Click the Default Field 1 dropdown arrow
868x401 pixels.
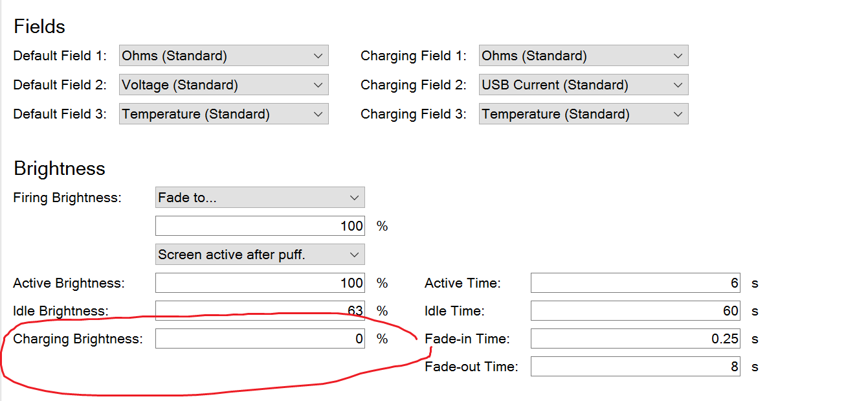tap(318, 56)
